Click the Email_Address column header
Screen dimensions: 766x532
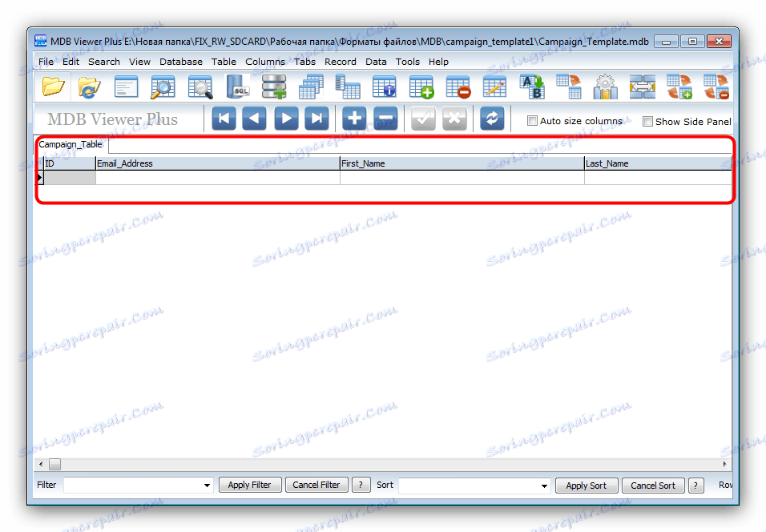[218, 163]
